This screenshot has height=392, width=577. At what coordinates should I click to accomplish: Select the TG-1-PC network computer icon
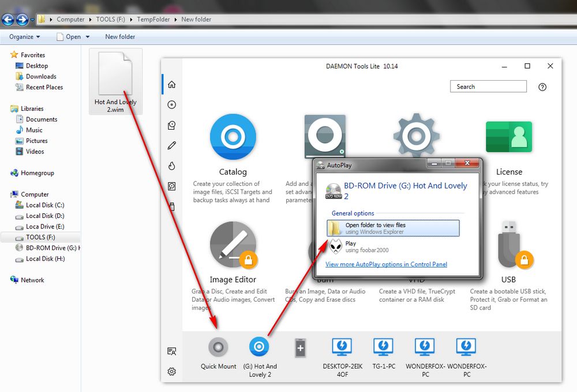[x=383, y=347]
